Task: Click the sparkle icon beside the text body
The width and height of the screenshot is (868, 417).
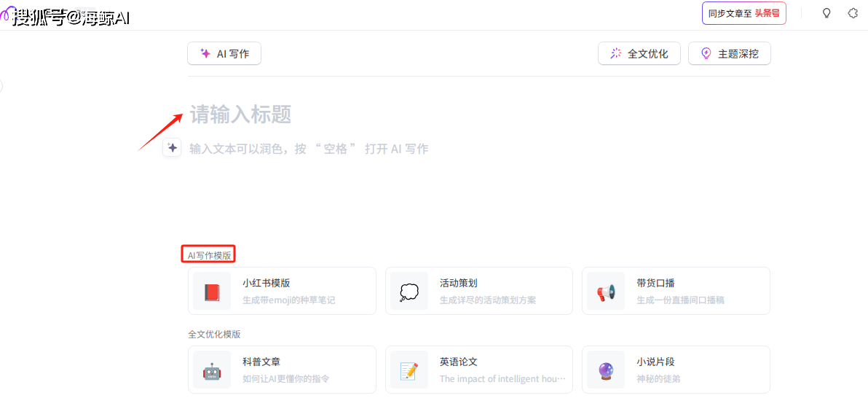Action: pos(172,148)
